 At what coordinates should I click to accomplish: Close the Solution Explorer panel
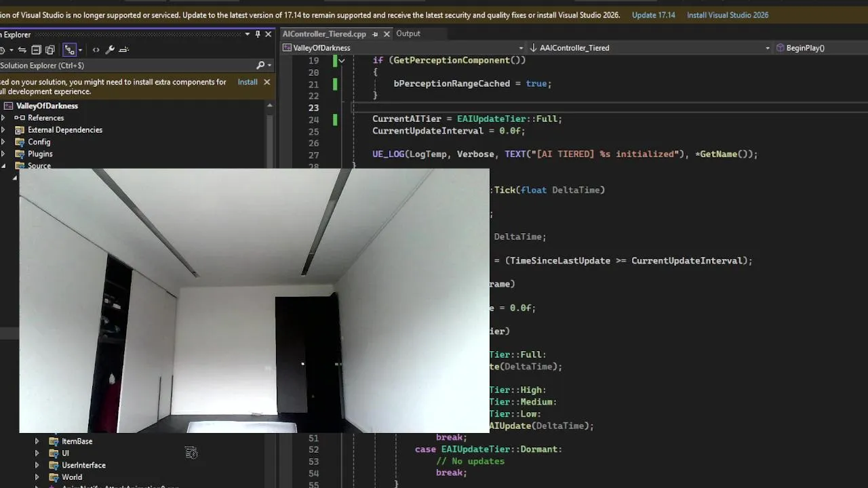click(268, 34)
